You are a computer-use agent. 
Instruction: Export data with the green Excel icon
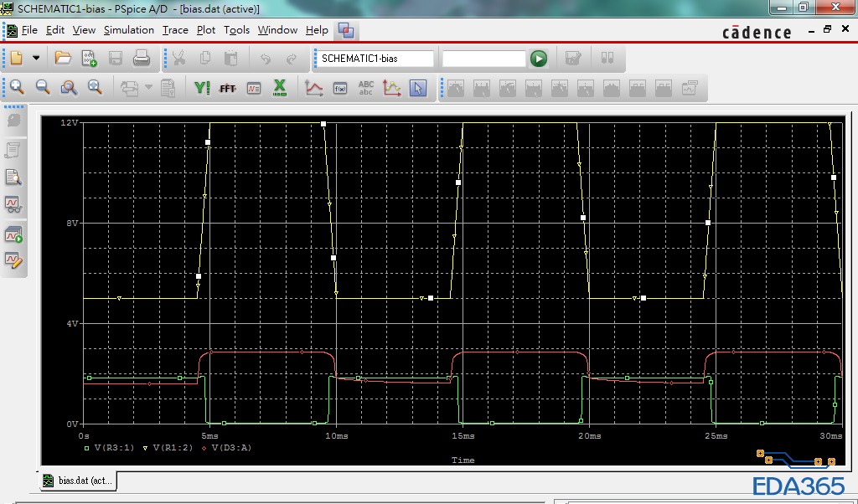(x=280, y=87)
